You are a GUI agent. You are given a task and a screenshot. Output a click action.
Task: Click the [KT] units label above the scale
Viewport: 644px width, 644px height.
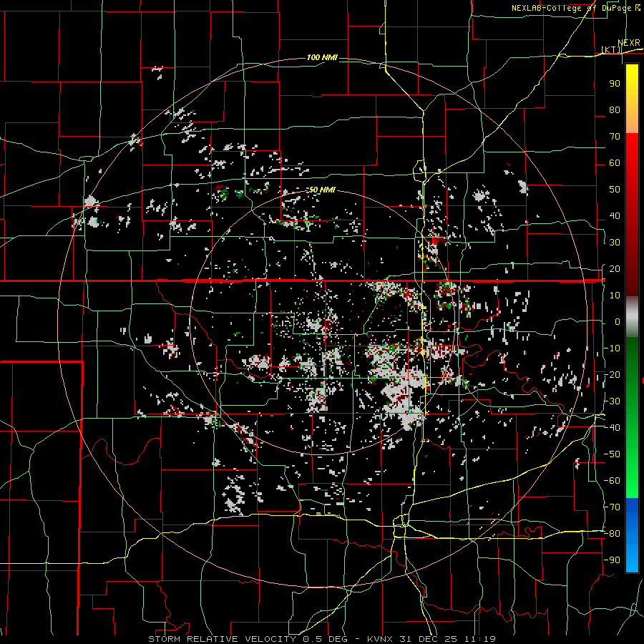(611, 49)
